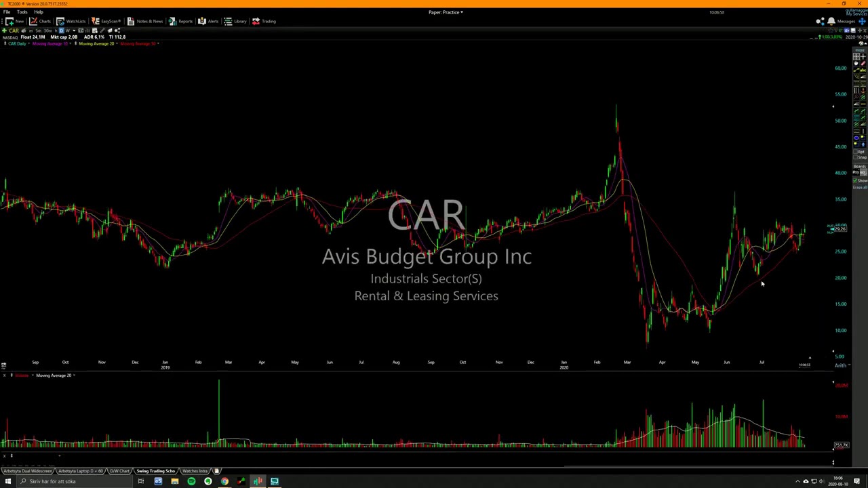Image resolution: width=868 pixels, height=488 pixels.
Task: Click the new tab page icon
Action: tap(217, 470)
